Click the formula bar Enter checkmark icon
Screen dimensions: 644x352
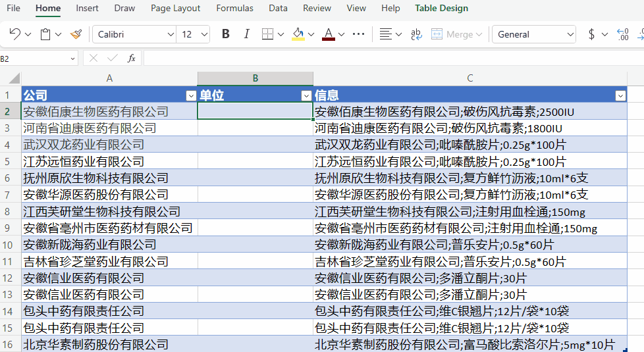[112, 59]
